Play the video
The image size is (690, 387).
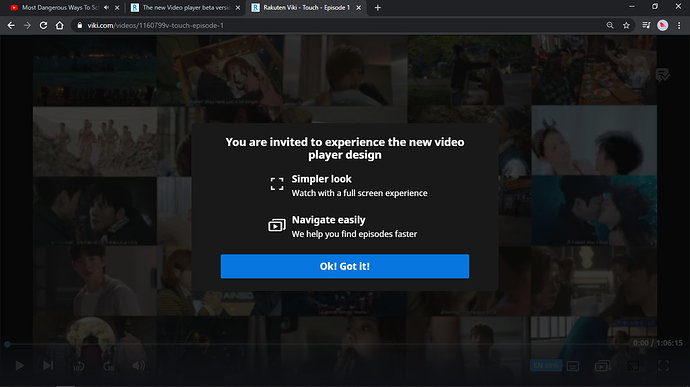tap(19, 365)
